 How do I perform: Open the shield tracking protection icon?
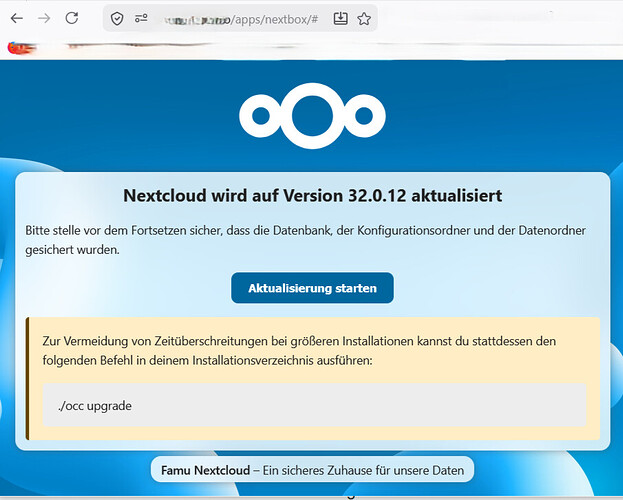tap(117, 18)
